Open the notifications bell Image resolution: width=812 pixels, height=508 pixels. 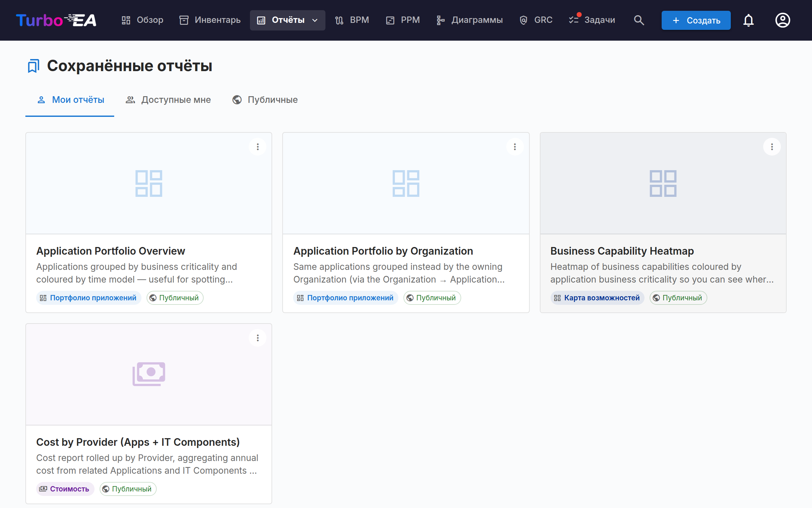pyautogui.click(x=748, y=20)
